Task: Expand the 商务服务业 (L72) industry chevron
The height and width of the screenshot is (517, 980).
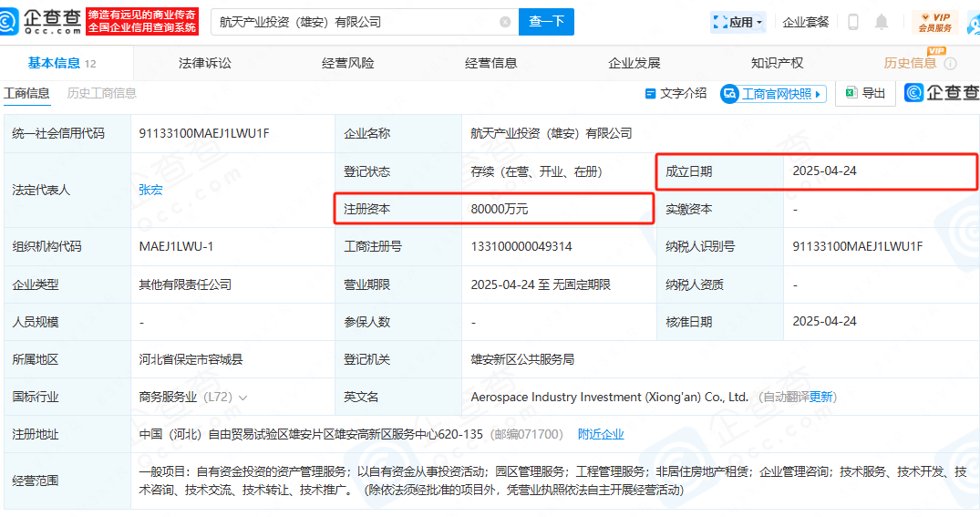Action: 243,398
